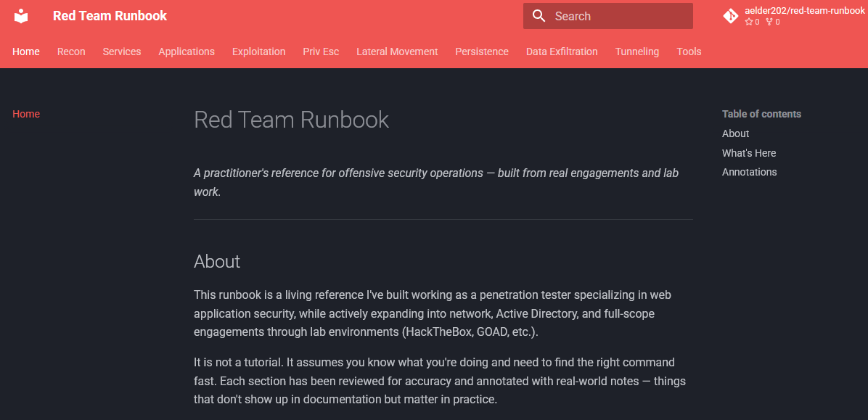868x420 pixels.
Task: Open the Data Exfiltration section
Action: tap(562, 52)
